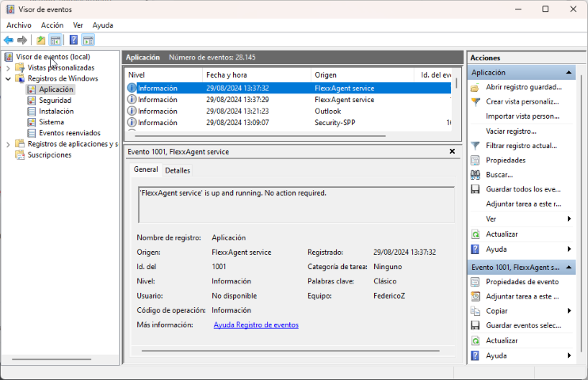
Task: Expand Registros de aplicaciones y servicios node
Action: pyautogui.click(x=8, y=144)
